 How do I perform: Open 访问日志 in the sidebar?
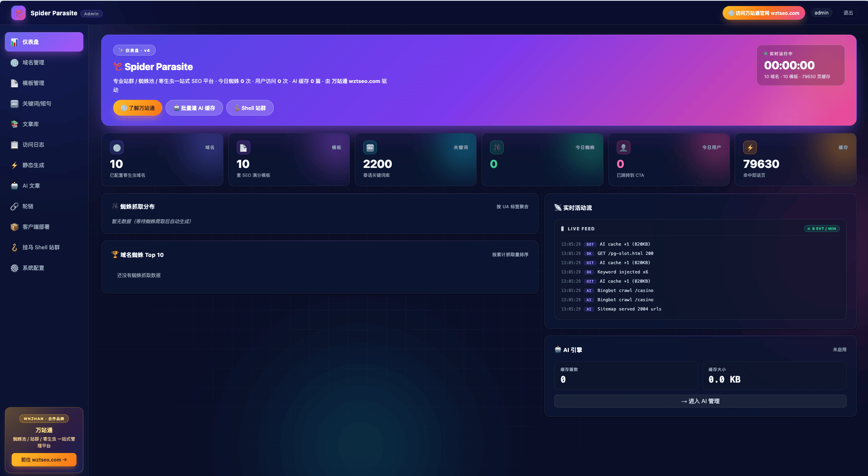pyautogui.click(x=44, y=145)
